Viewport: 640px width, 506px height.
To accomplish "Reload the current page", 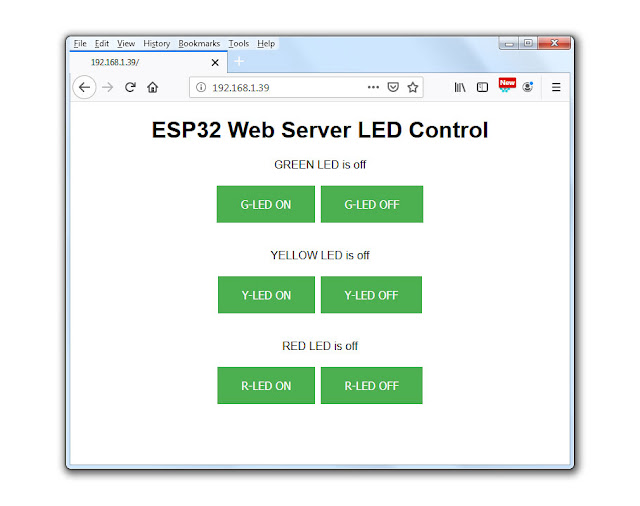I will (x=130, y=87).
